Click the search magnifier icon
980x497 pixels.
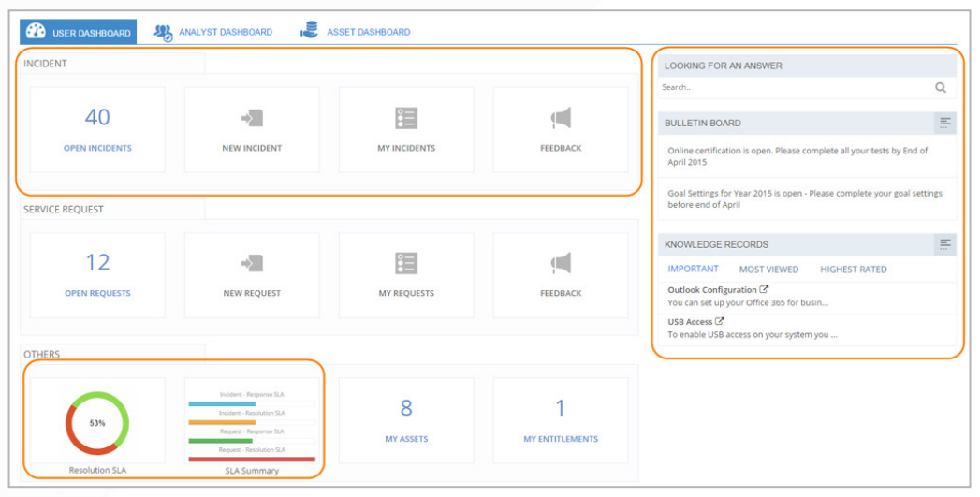[940, 88]
